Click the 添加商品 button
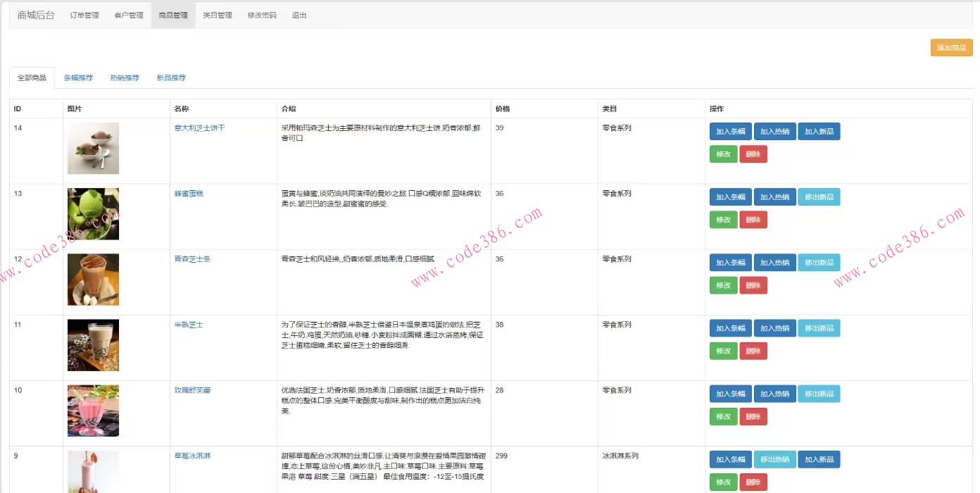 (951, 47)
